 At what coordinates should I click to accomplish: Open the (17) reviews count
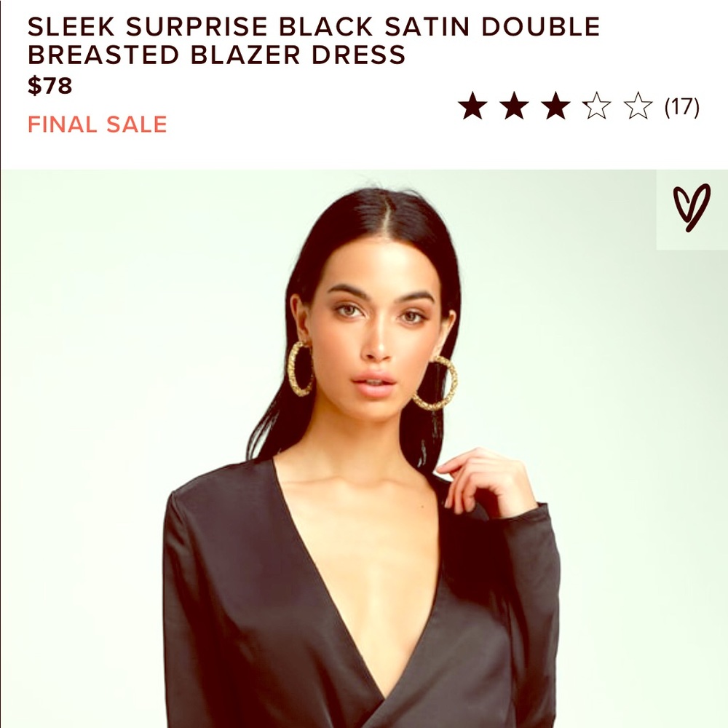[681, 107]
